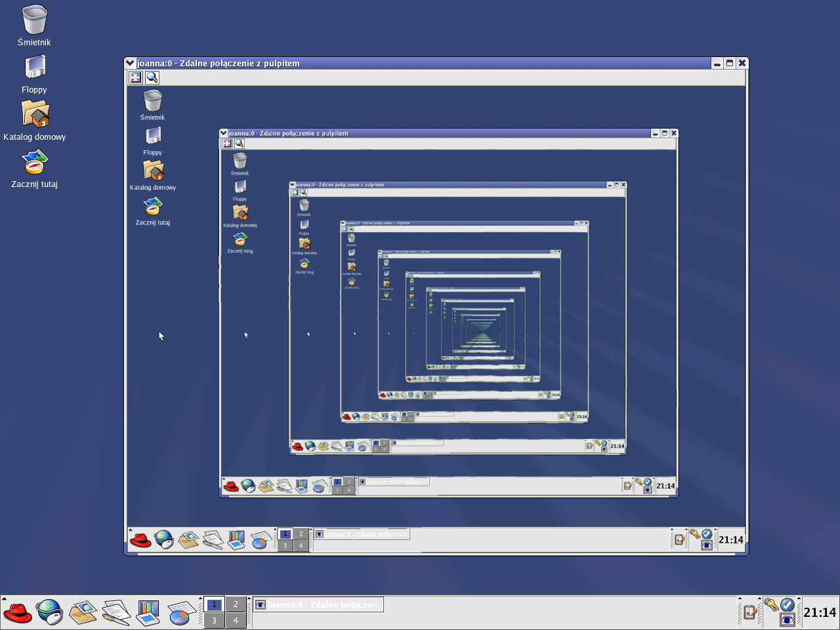840x630 pixels.
Task: Click the joanna:0 taskbar button in the bottom screen panel
Action: 318,604
